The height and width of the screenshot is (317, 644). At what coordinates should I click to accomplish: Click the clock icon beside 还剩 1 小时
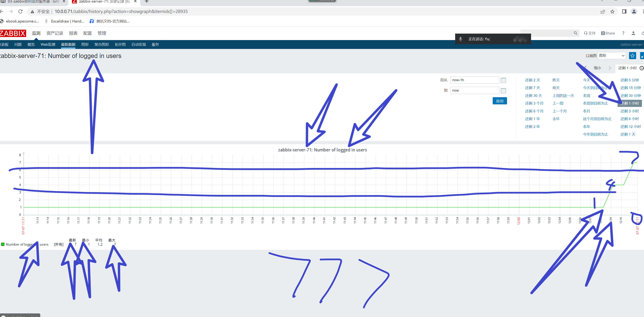641,68
